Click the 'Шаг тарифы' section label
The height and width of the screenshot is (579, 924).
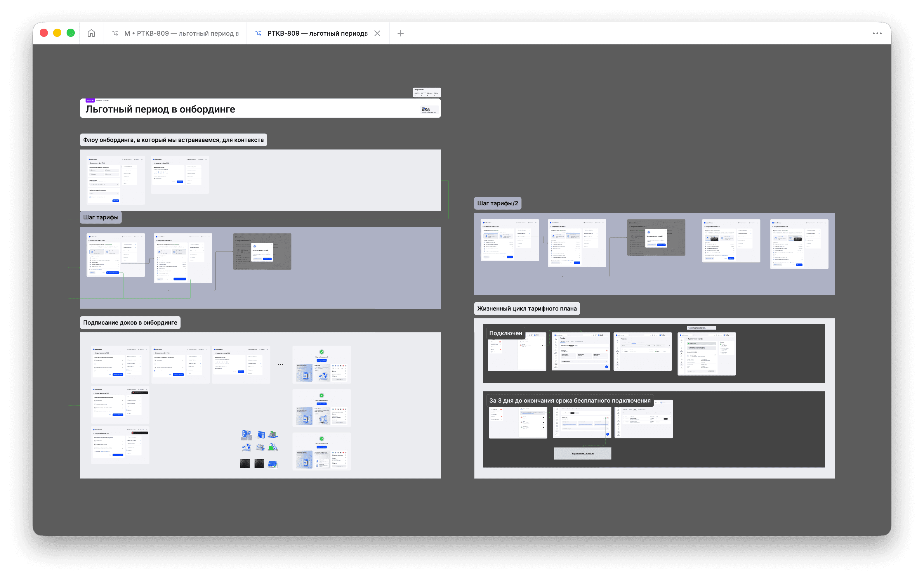pos(101,217)
